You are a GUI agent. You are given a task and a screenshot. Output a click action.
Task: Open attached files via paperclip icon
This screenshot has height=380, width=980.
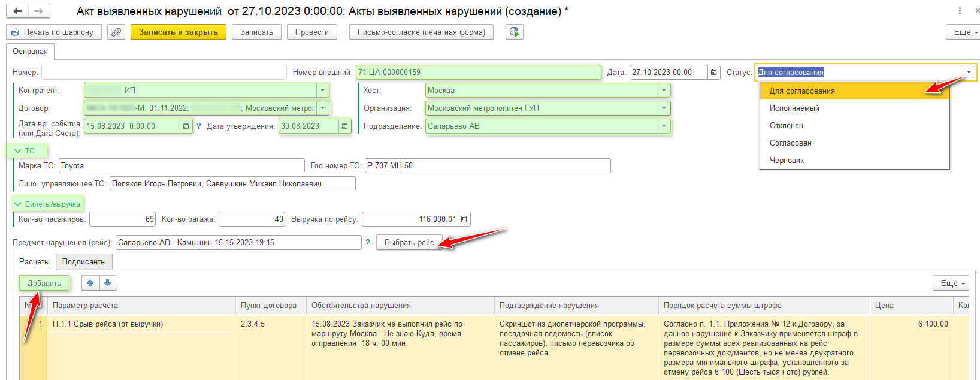pos(116,32)
